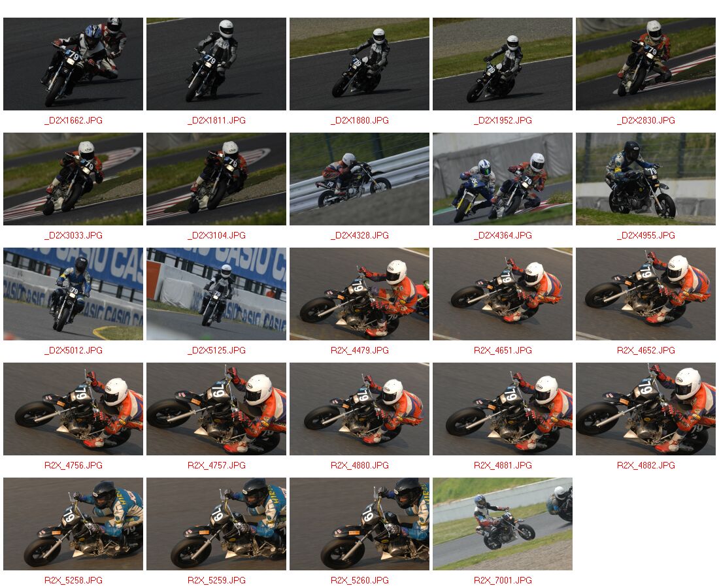Click the R2X_4479.JPG link

(x=359, y=351)
